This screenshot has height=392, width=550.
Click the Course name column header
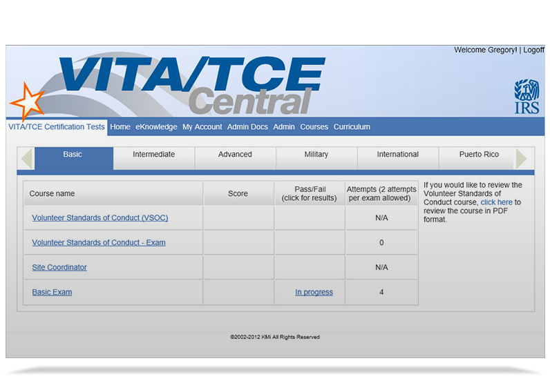(x=113, y=193)
